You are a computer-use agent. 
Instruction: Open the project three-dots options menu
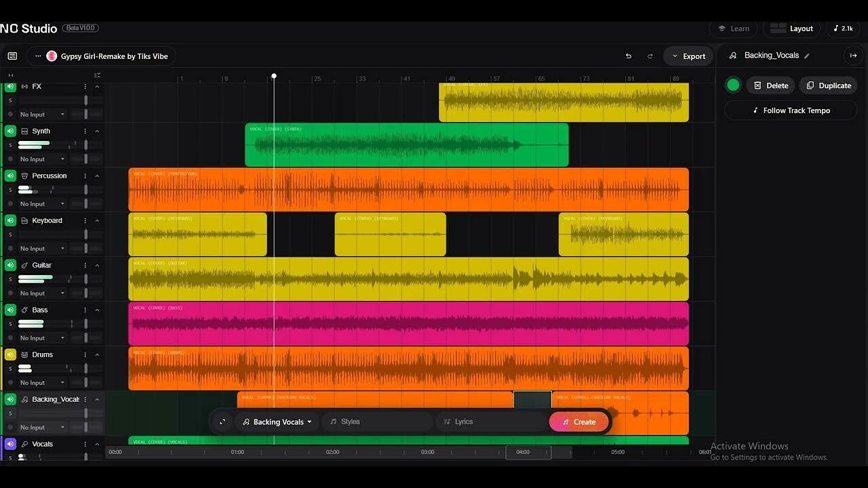(x=38, y=56)
